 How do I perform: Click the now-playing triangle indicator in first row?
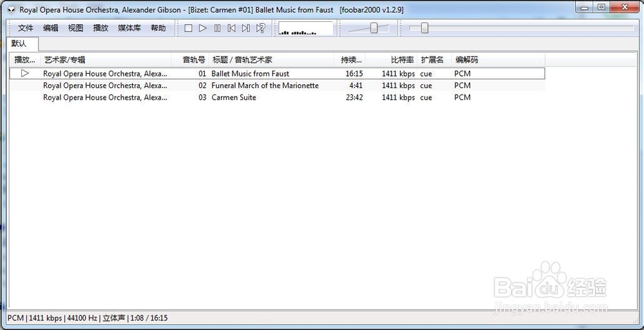[x=25, y=73]
